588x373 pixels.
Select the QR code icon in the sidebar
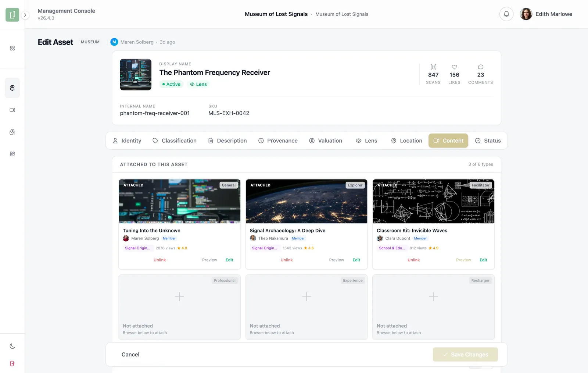[12, 154]
